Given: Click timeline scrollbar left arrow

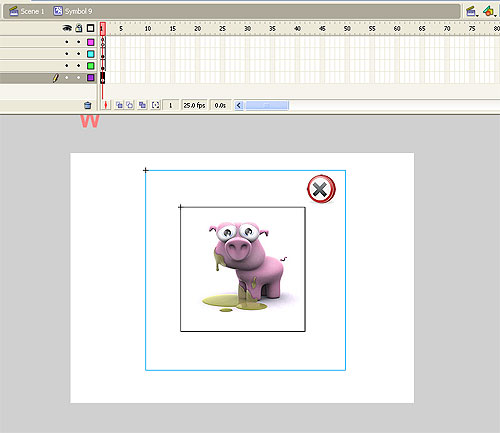Looking at the screenshot, I should tap(239, 105).
